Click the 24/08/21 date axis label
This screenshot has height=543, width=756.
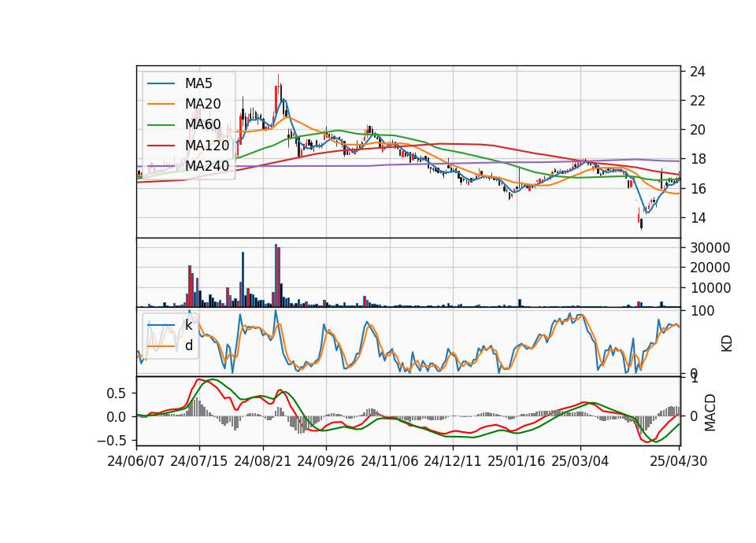click(x=263, y=461)
